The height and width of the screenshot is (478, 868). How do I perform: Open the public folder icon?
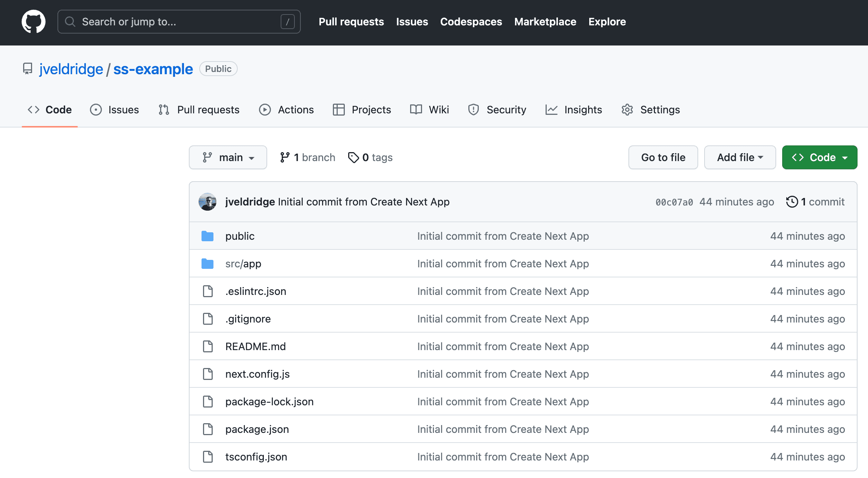[207, 236]
